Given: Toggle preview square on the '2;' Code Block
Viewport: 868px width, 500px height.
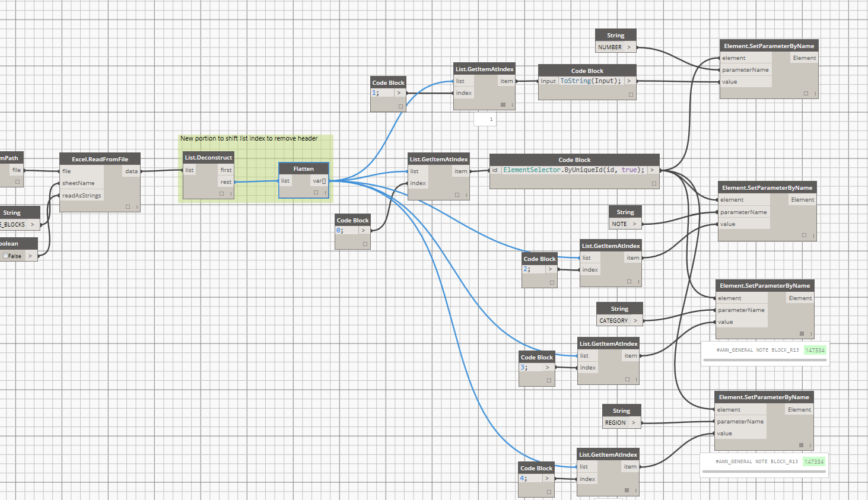Looking at the screenshot, I should point(552,282).
